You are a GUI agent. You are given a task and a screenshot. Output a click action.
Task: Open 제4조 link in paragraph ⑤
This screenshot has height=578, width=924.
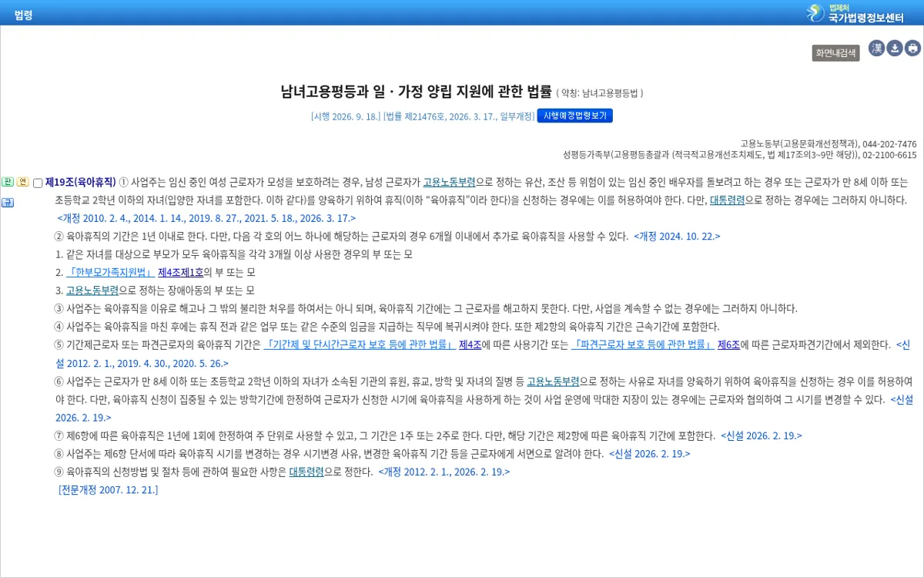point(470,344)
